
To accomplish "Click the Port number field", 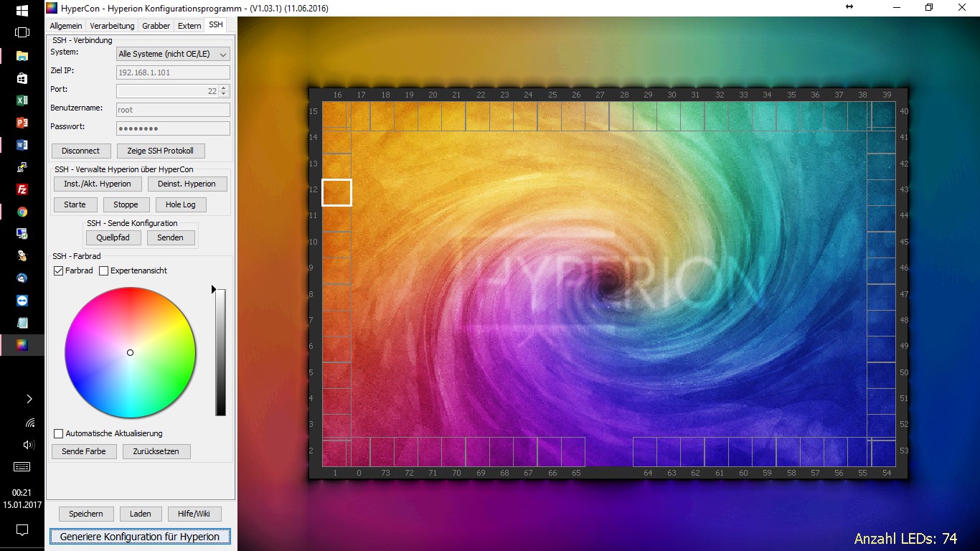I will 168,91.
